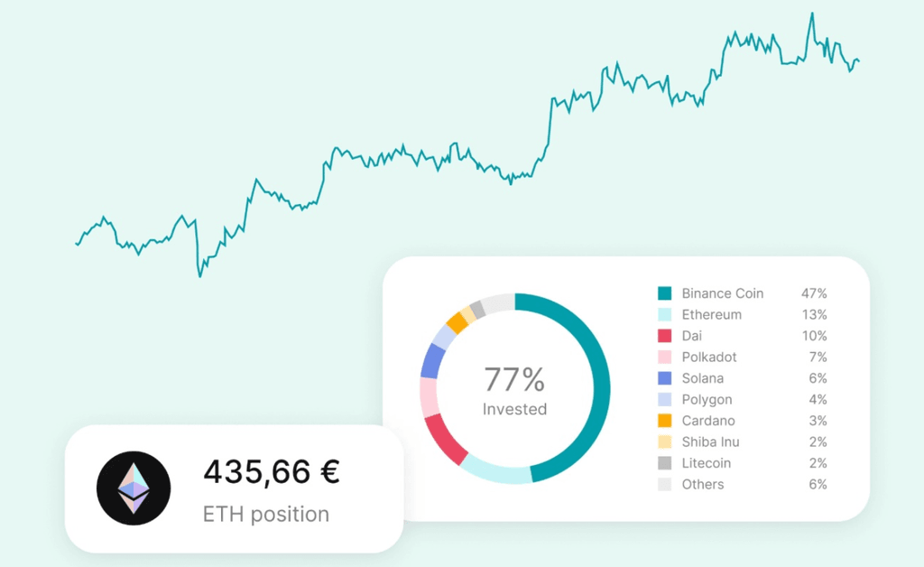This screenshot has height=567, width=924.
Task: Select the Others legend label
Action: [x=703, y=485]
